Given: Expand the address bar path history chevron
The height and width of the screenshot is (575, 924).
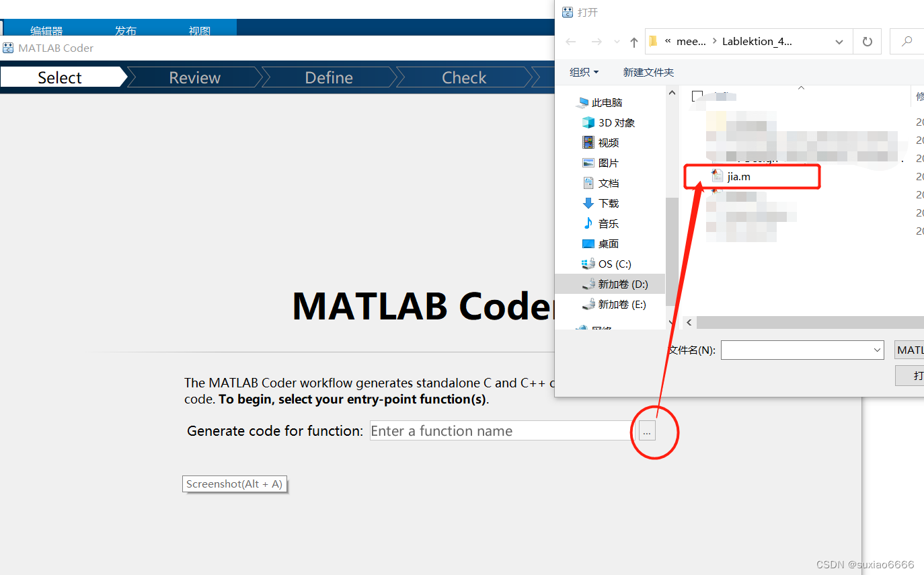Looking at the screenshot, I should coord(839,42).
